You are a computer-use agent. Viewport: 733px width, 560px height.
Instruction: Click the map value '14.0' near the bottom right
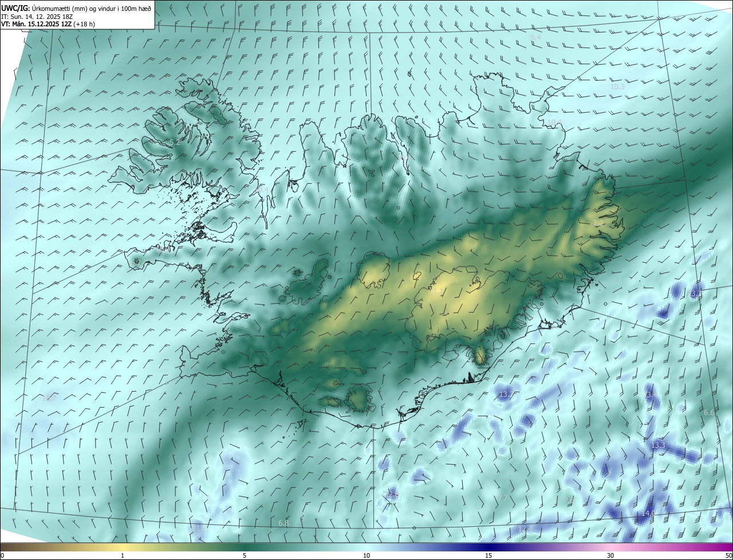[648, 513]
